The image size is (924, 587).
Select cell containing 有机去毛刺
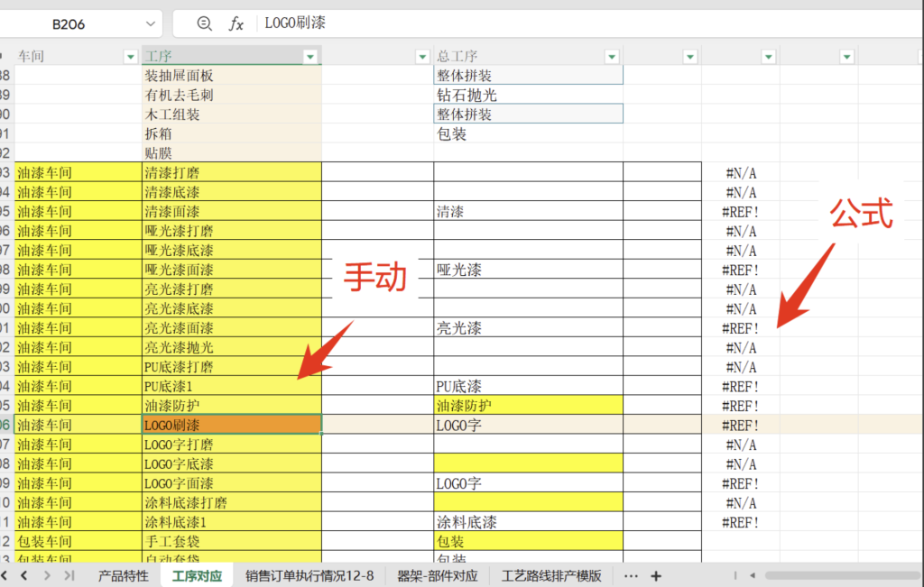(232, 95)
